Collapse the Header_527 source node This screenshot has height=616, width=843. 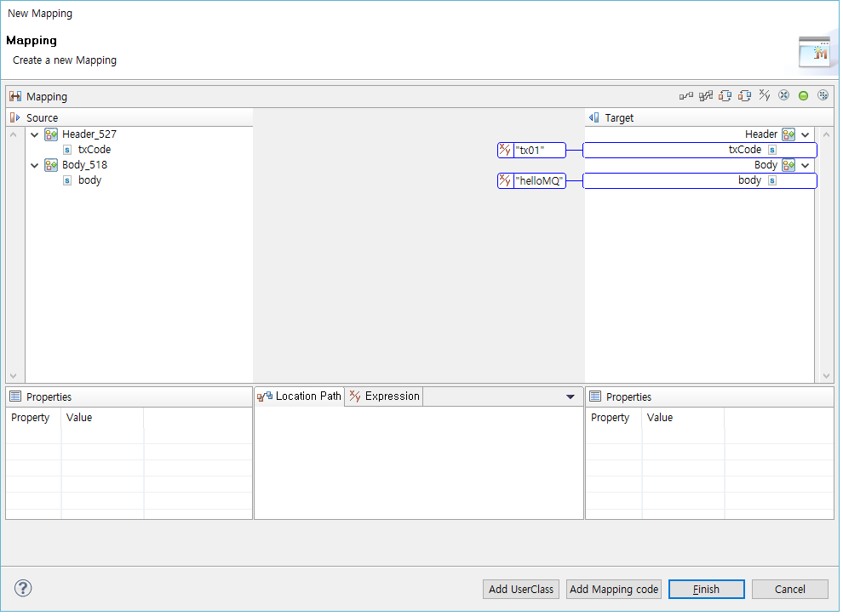tap(34, 134)
